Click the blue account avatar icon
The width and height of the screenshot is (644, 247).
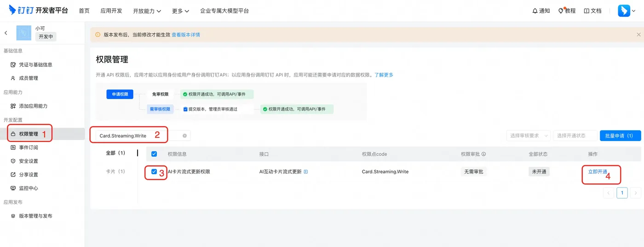[x=624, y=11]
